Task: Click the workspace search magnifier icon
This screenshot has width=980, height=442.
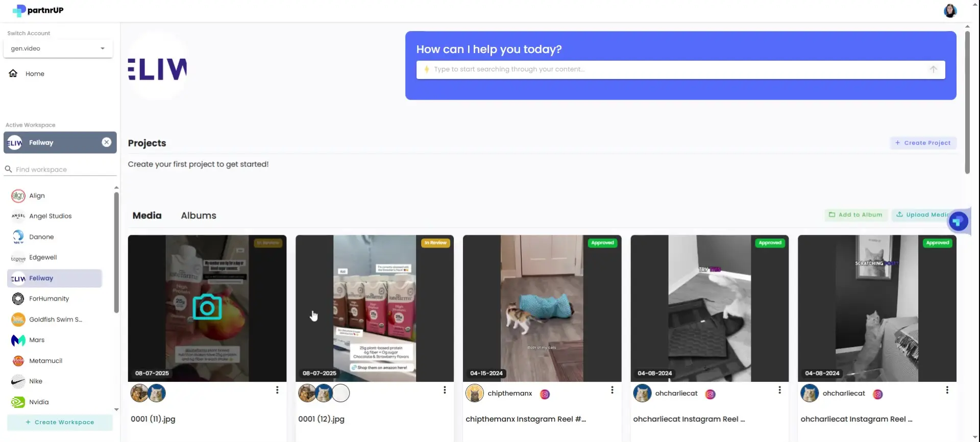Action: coord(8,169)
